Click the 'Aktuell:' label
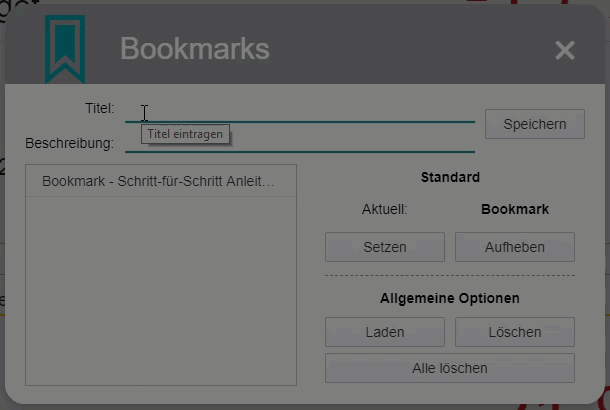 (384, 209)
